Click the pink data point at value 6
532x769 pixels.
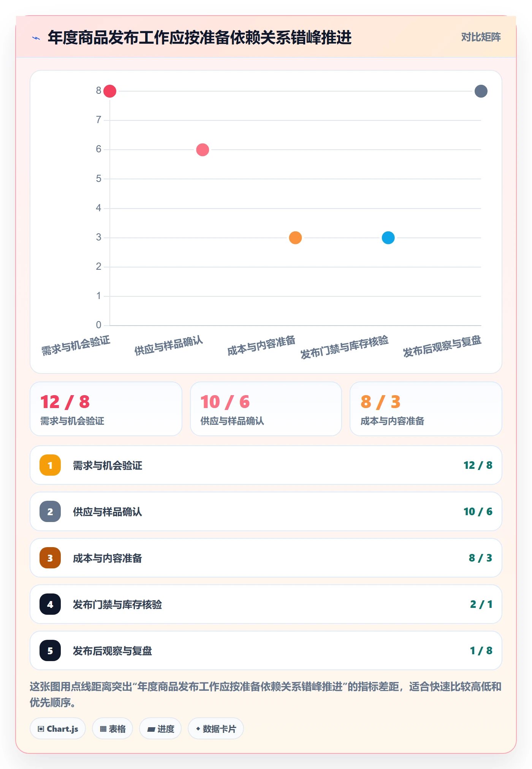point(203,150)
